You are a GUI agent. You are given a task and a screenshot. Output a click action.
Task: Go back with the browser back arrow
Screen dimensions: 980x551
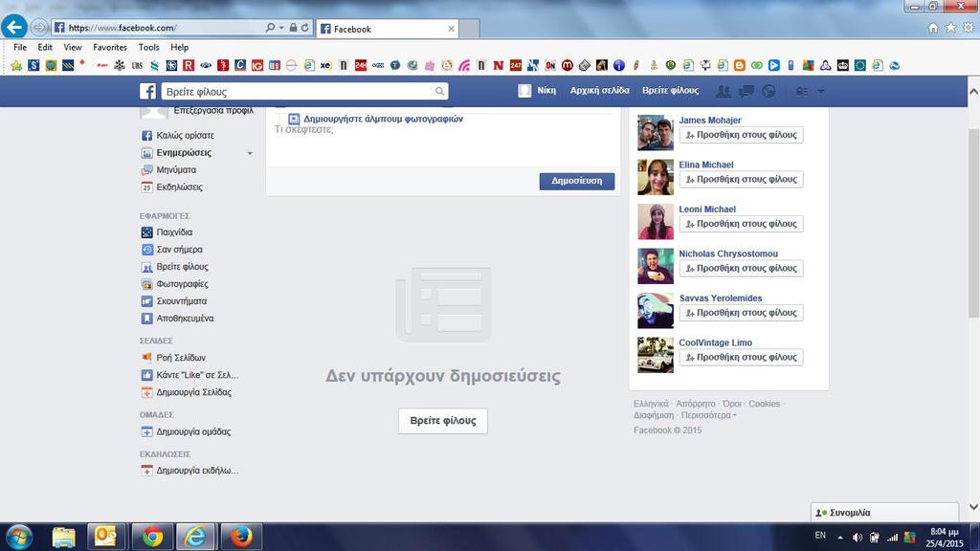coord(13,27)
